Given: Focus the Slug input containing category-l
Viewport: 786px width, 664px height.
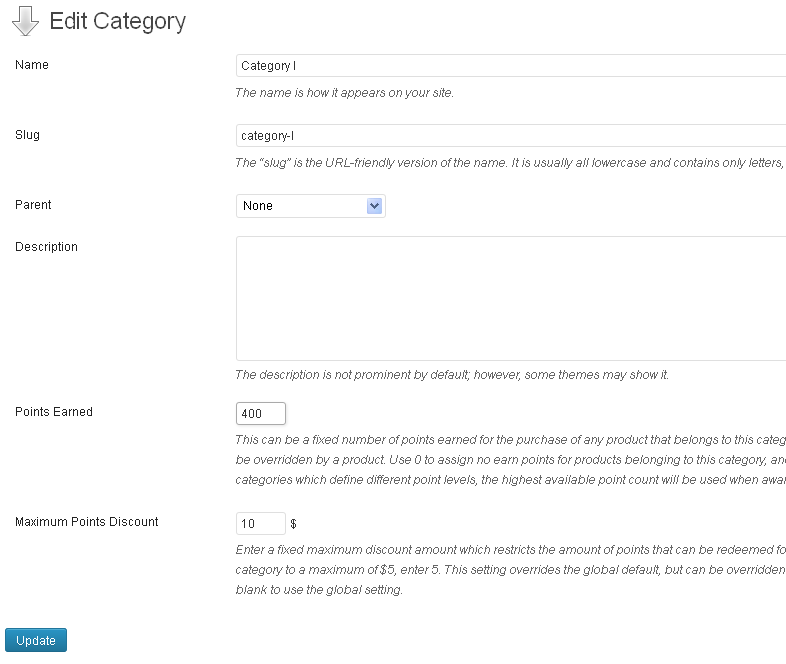Looking at the screenshot, I should coord(510,136).
